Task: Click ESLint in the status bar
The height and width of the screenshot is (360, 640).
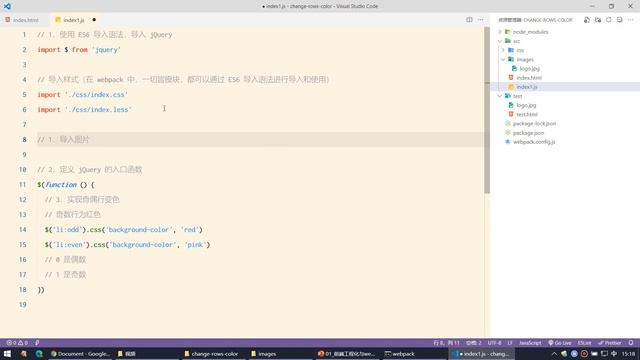Action: point(584,343)
